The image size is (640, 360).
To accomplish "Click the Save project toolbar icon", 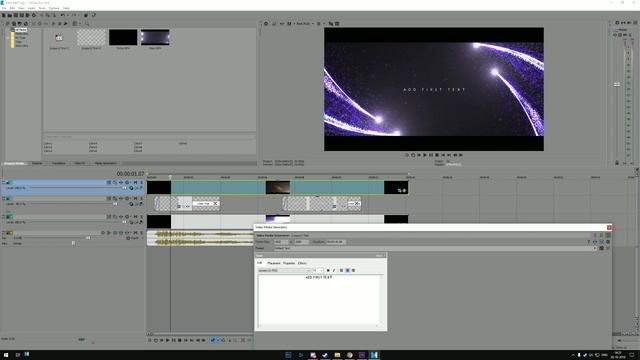I will click(16, 16).
